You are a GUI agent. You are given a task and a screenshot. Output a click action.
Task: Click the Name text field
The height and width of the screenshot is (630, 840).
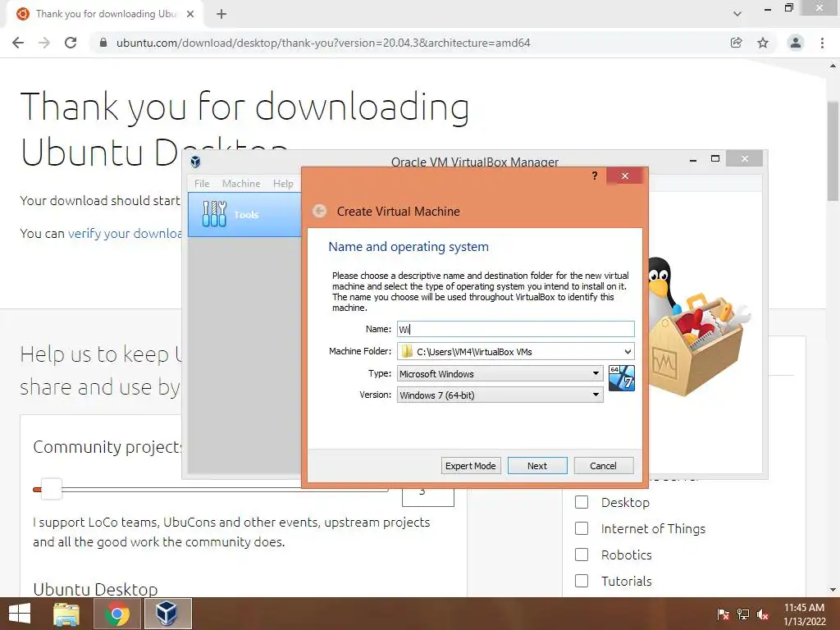pyautogui.click(x=515, y=329)
